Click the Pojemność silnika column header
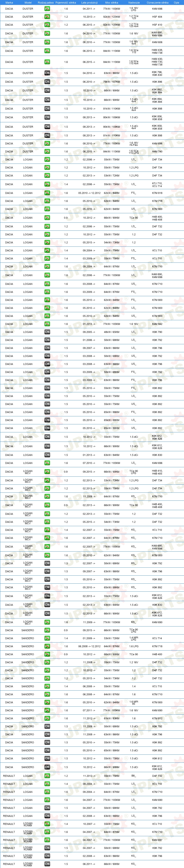The width and height of the screenshot is (184, 868). click(x=66, y=2)
